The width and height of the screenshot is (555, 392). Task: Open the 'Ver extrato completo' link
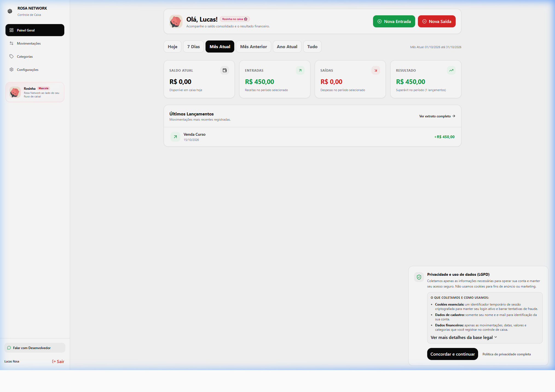point(437,116)
